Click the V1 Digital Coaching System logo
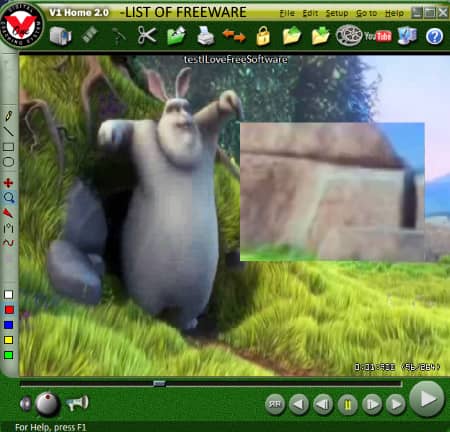 tap(22, 26)
